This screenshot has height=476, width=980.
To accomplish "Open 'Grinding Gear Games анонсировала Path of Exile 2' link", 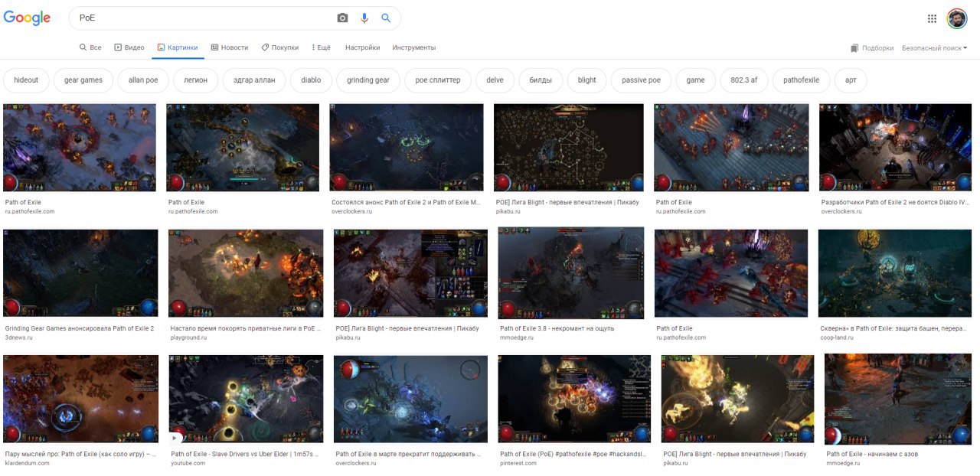I will tap(80, 328).
